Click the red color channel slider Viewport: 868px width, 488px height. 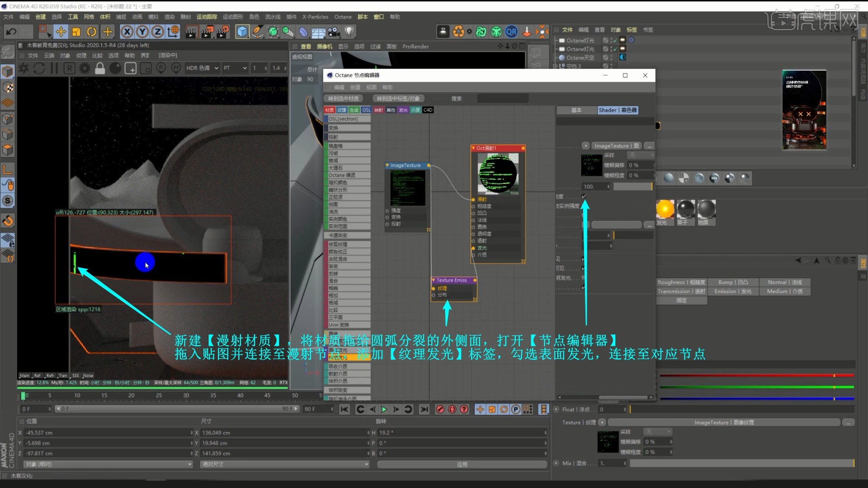756,375
